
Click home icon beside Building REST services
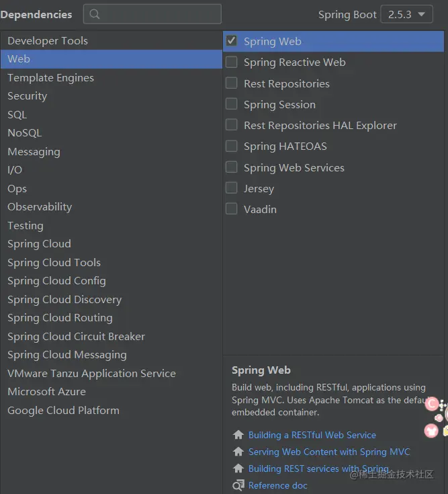tap(238, 468)
